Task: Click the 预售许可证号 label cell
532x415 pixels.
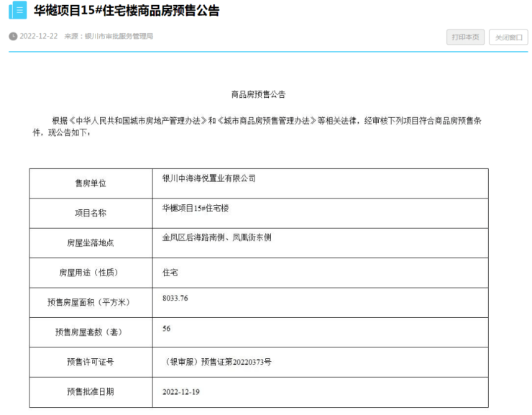Action: pyautogui.click(x=91, y=362)
